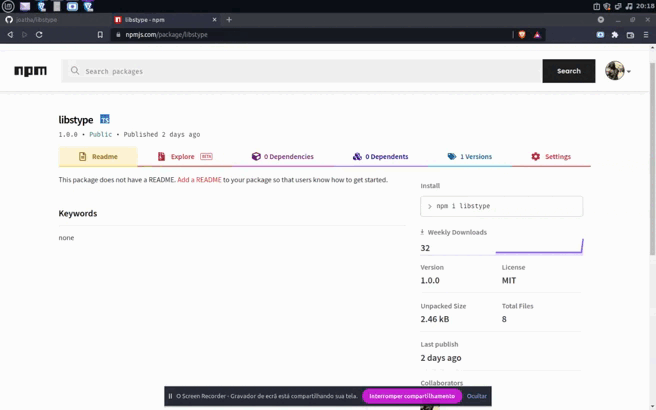The height and width of the screenshot is (410, 656).
Task: Click the 2.46 kB unpacked size
Action: [x=435, y=319]
